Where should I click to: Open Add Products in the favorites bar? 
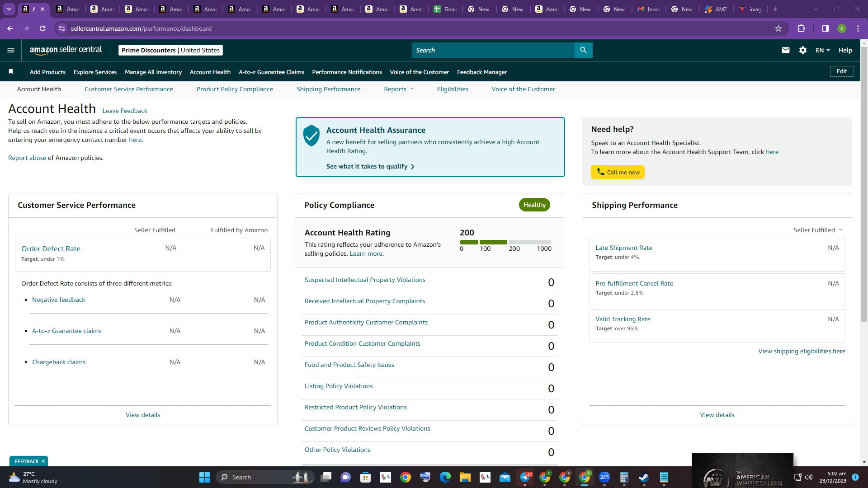[47, 72]
